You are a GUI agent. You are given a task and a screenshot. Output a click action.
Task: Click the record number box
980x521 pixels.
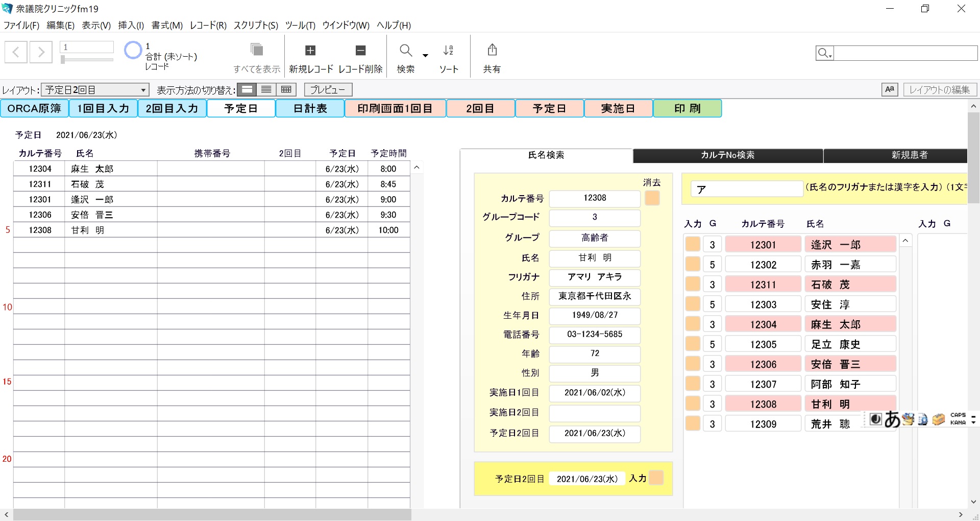(87, 47)
